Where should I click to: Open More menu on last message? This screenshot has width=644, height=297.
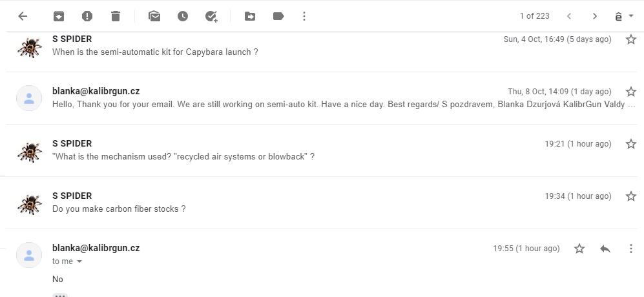[x=631, y=249]
